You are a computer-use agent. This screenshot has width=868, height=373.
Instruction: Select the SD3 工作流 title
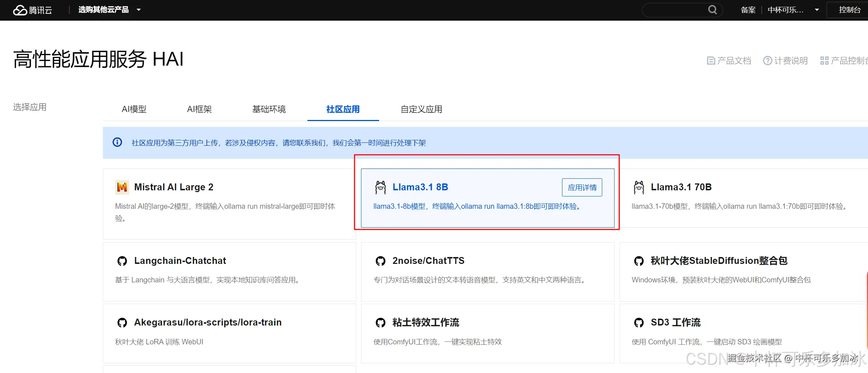pos(676,322)
